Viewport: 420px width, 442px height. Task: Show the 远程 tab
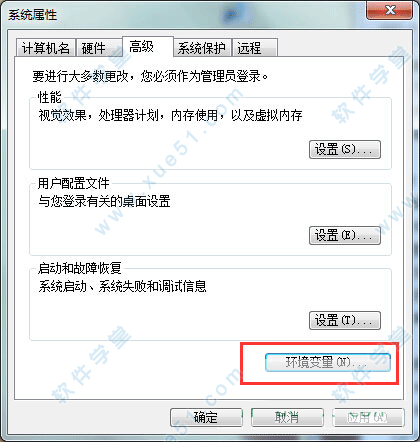(x=254, y=48)
